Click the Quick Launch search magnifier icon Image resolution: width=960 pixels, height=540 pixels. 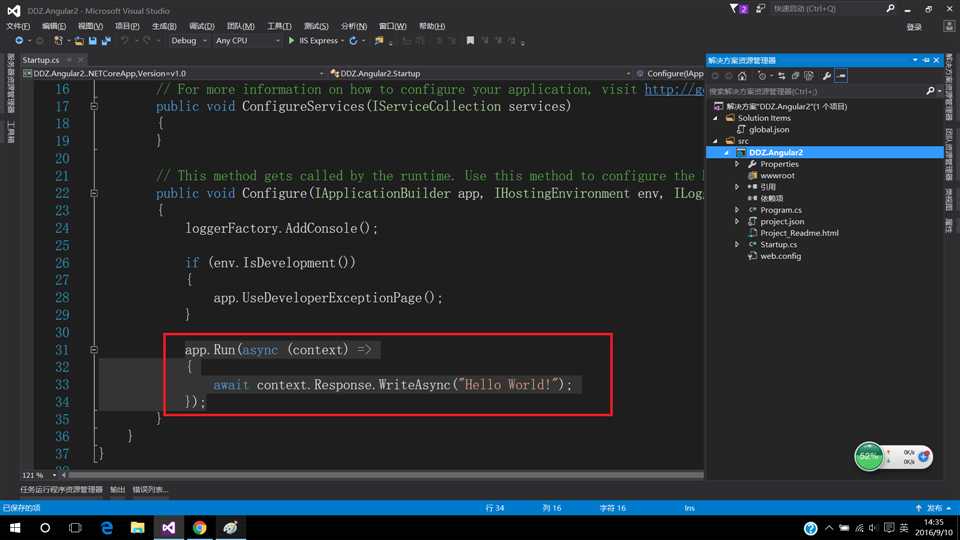[890, 9]
